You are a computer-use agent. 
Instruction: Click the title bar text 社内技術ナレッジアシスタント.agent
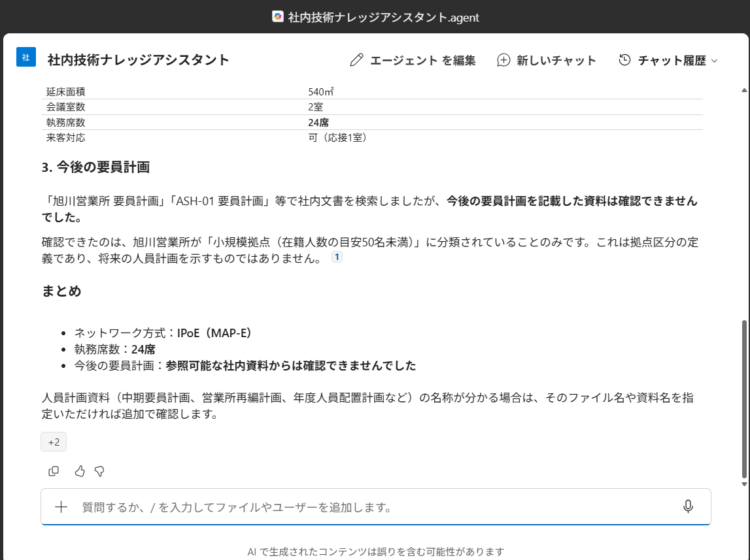[384, 17]
